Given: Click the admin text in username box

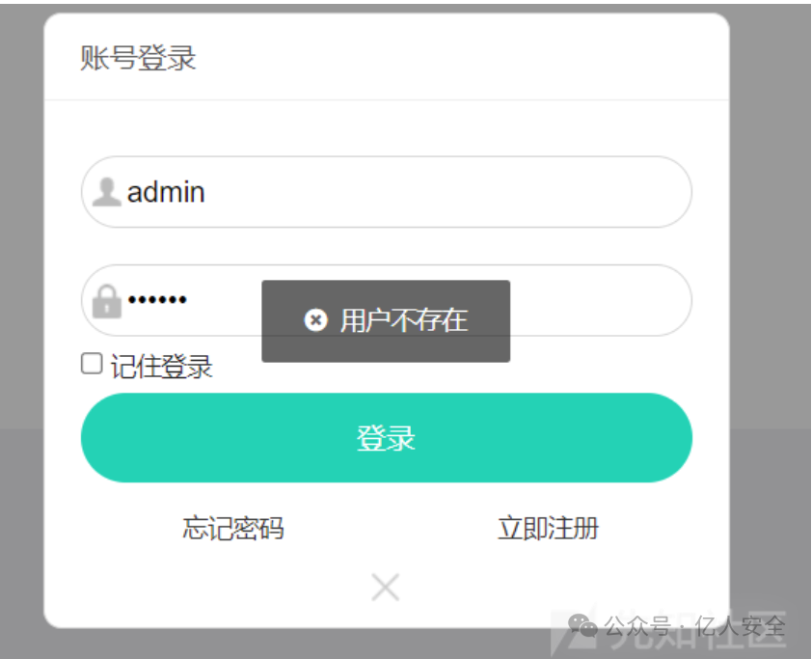Looking at the screenshot, I should [x=166, y=192].
